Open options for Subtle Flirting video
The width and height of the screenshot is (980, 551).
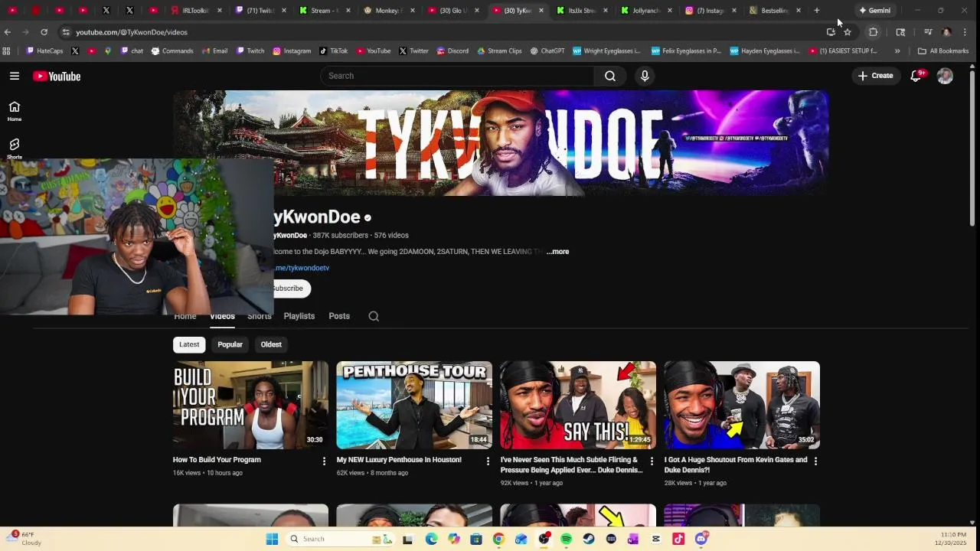[x=652, y=461]
